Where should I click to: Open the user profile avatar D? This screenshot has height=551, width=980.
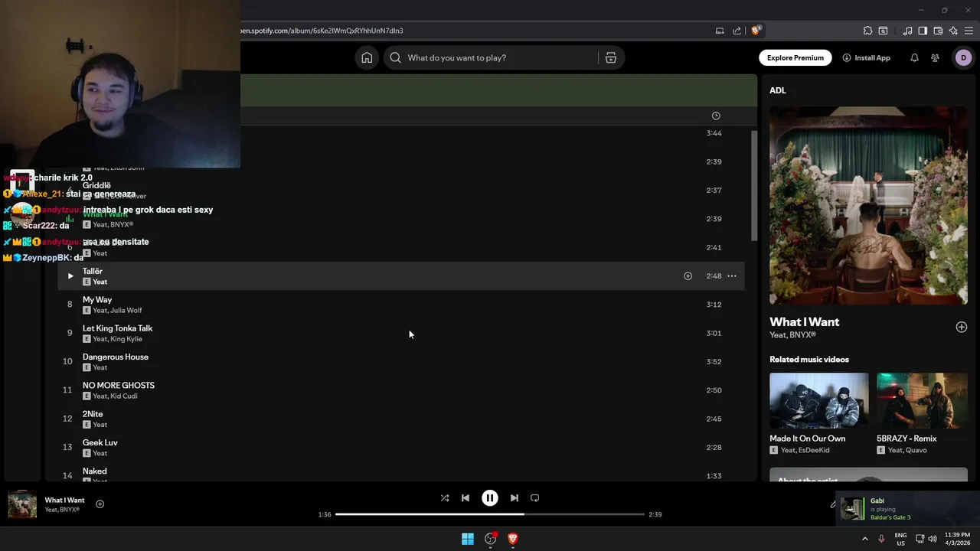[x=963, y=57]
